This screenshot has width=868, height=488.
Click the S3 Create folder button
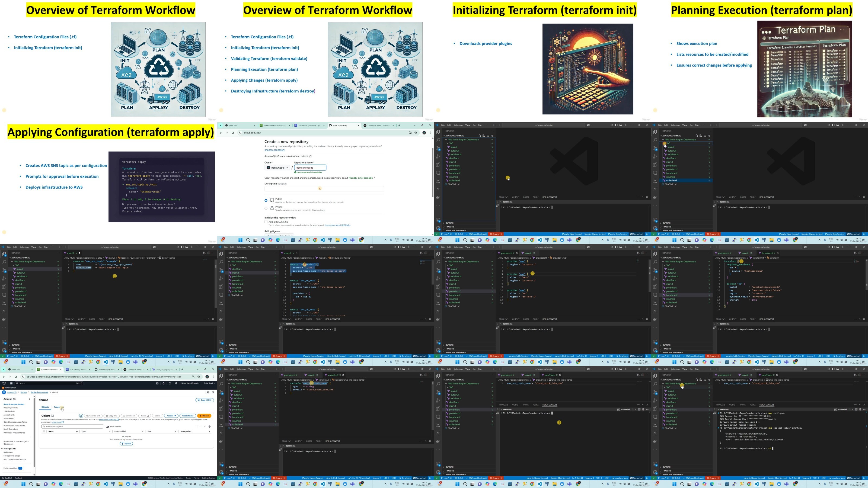coord(188,416)
